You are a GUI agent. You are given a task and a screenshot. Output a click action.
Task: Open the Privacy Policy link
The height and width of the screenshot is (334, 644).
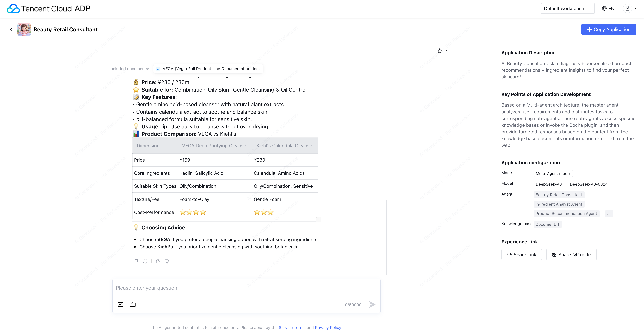click(328, 327)
